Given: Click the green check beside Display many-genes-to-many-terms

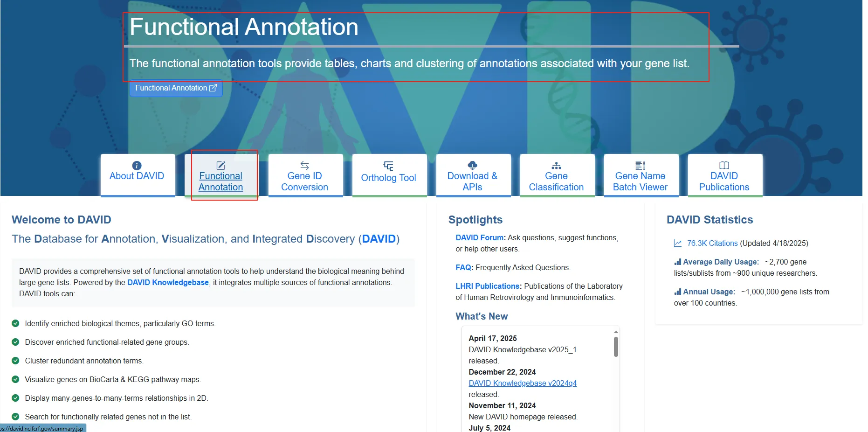Looking at the screenshot, I should coord(15,398).
